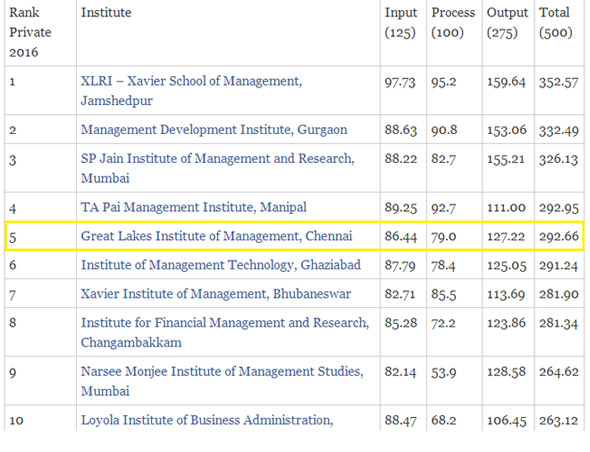Open SP Jain Institute of Management link

click(x=217, y=168)
